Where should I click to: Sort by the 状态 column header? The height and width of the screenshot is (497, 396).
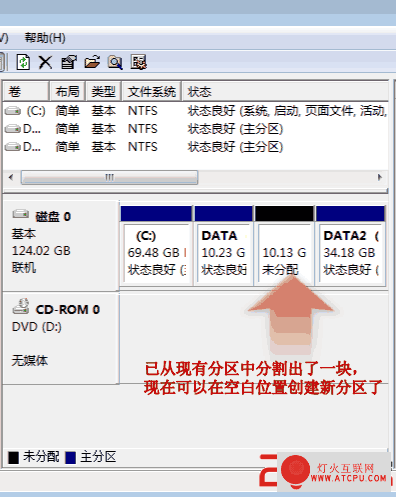click(285, 91)
